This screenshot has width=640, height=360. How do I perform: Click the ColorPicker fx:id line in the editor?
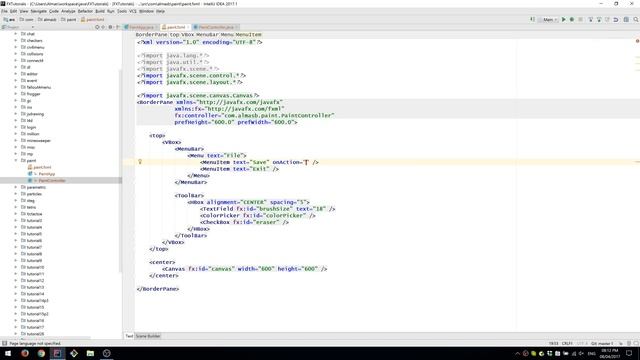click(x=258, y=216)
